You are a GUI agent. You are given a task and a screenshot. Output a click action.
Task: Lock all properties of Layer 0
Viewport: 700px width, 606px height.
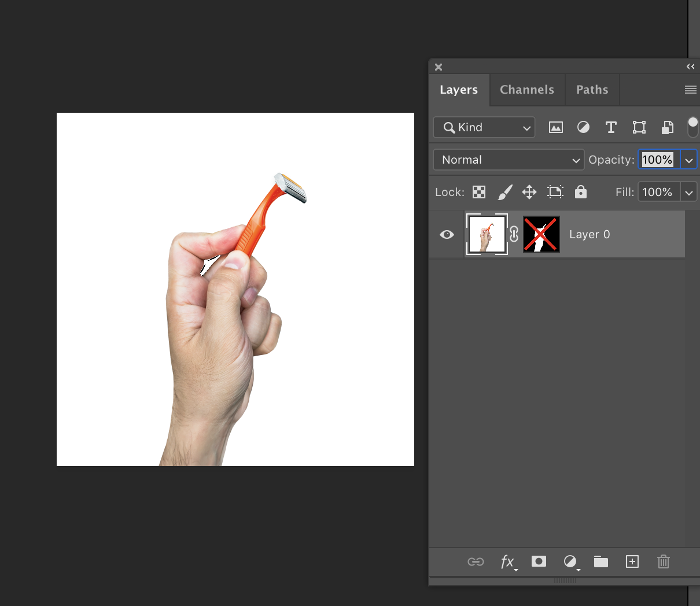tap(581, 191)
